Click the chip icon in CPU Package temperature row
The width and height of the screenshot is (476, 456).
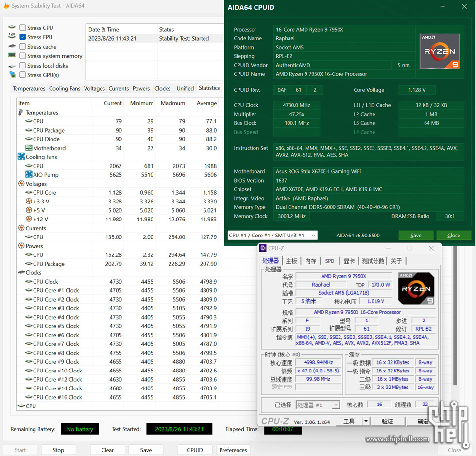point(29,130)
